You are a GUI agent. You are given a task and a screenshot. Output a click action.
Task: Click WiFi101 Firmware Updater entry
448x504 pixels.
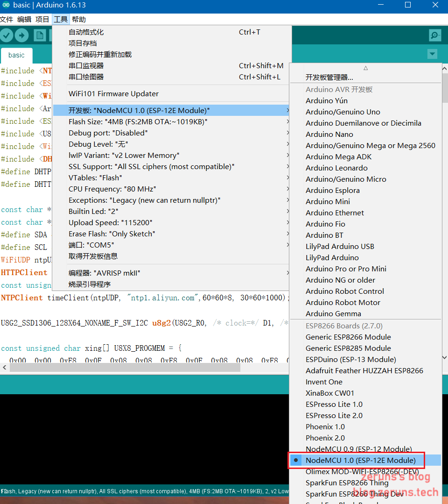113,93
